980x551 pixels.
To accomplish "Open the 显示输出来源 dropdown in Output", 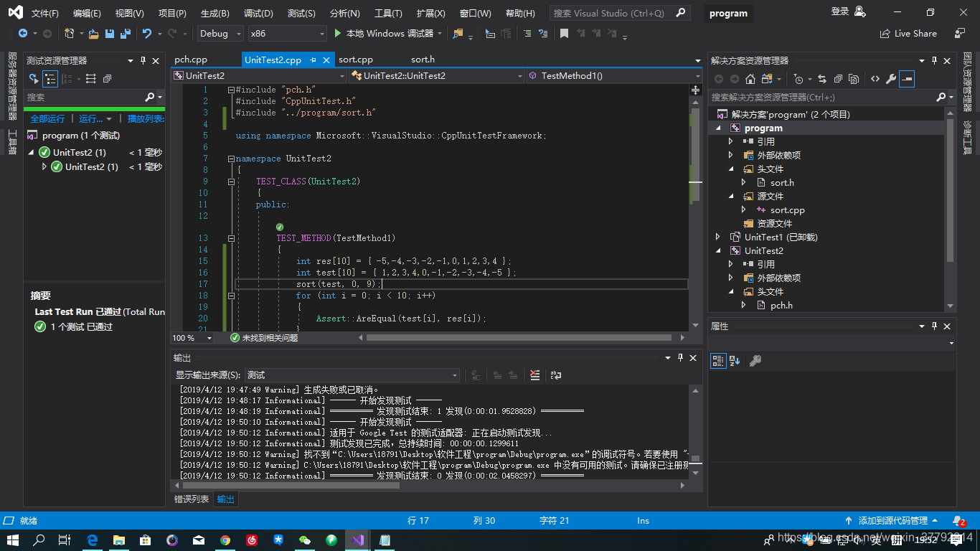I will click(x=352, y=375).
